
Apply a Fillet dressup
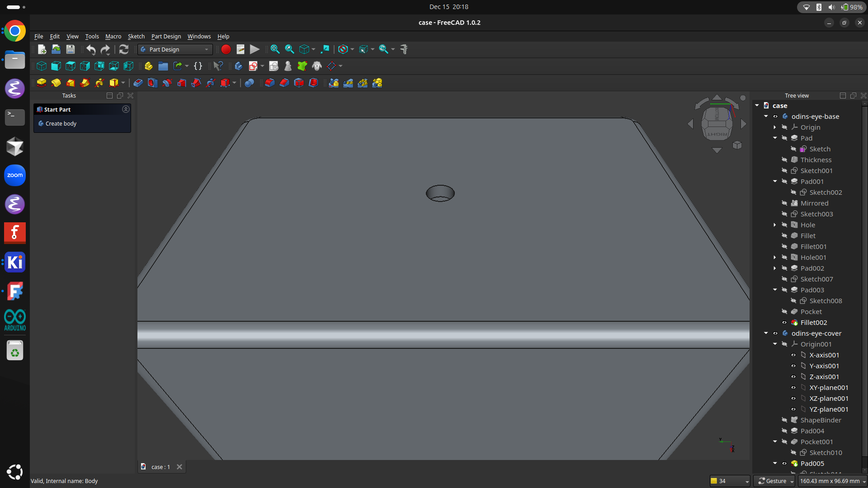pyautogui.click(x=269, y=83)
